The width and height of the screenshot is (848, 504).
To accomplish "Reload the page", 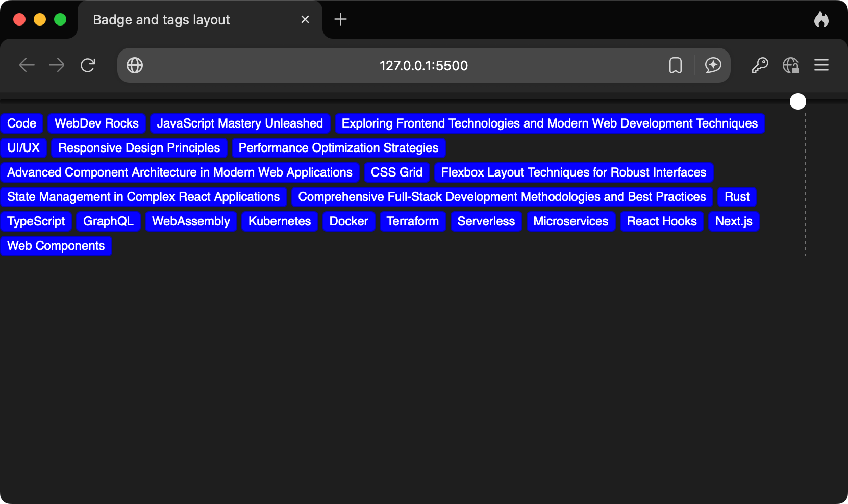I will point(88,65).
